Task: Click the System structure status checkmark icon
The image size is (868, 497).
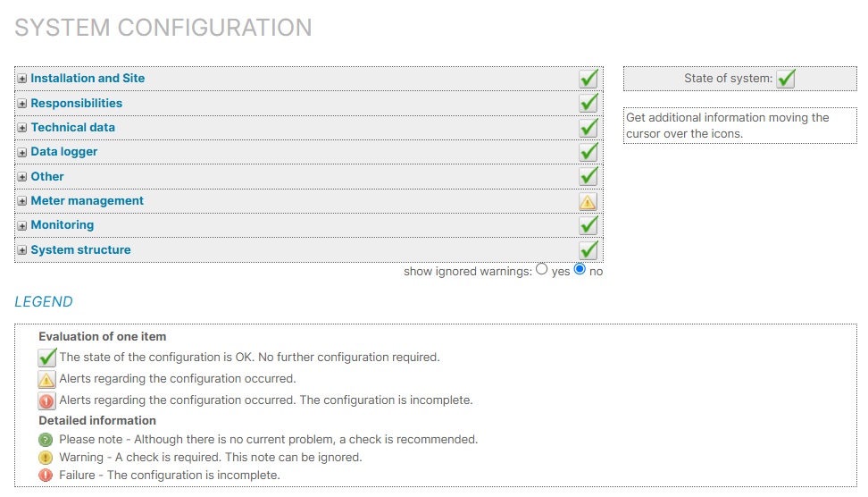Action: (x=588, y=250)
